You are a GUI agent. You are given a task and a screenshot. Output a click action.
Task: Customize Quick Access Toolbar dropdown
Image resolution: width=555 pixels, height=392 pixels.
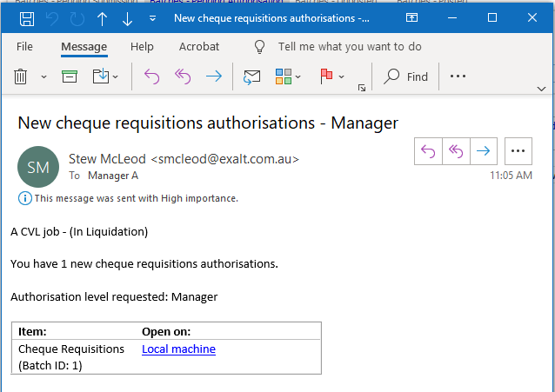(153, 18)
